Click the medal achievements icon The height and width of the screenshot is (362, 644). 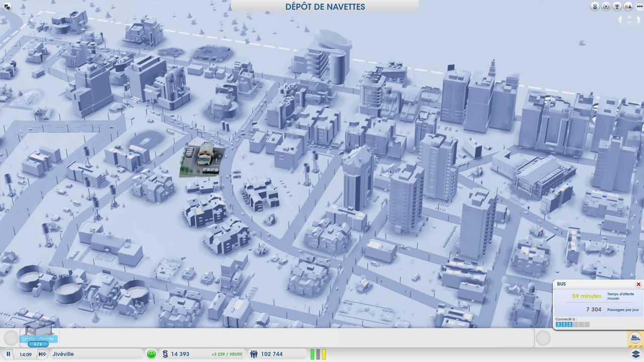(x=595, y=7)
